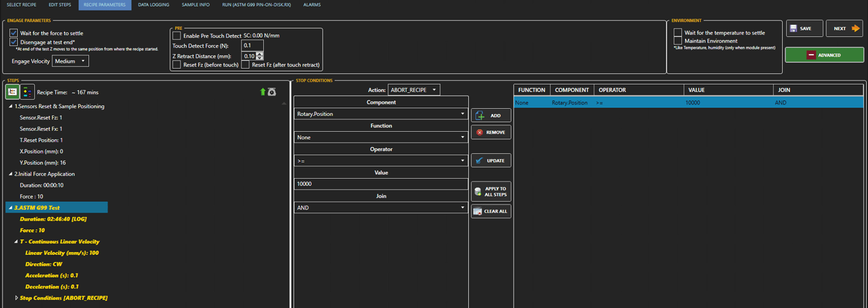Click the green up arrow icon
The height and width of the screenshot is (308, 868).
coord(262,92)
